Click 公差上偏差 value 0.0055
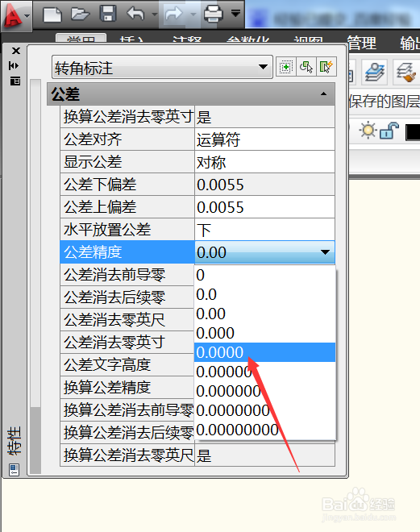 click(264, 207)
